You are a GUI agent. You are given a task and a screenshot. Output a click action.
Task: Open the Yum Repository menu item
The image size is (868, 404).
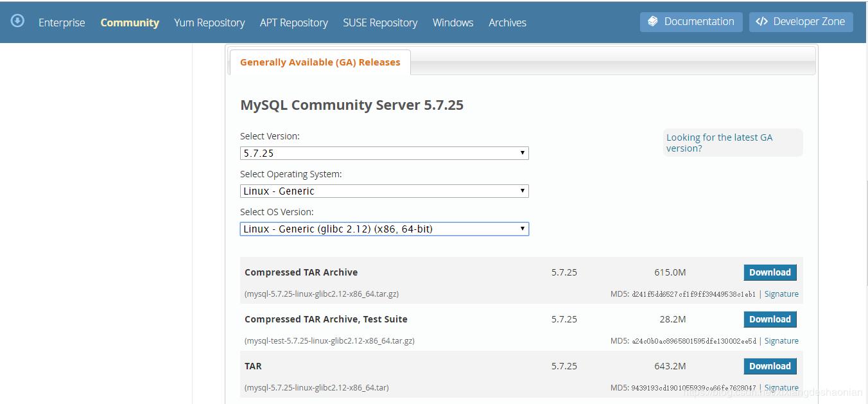point(209,22)
